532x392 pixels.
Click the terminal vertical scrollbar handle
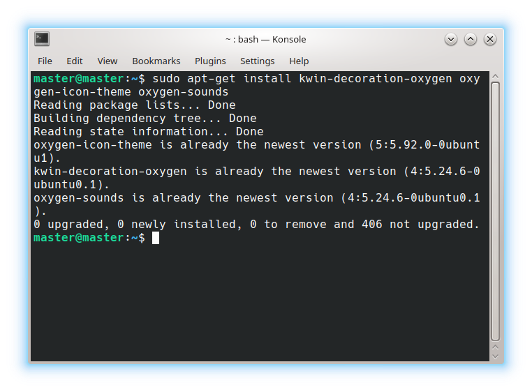pos(496,211)
